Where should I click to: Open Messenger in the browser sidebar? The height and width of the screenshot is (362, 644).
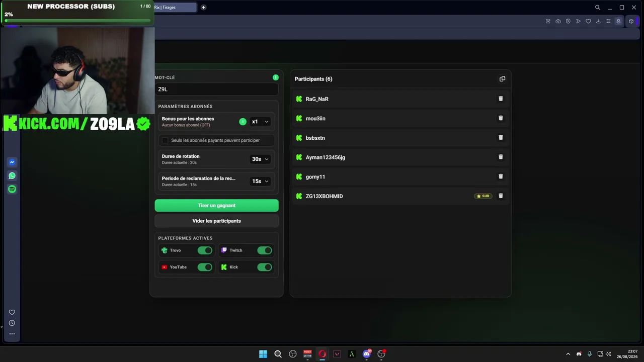click(x=12, y=162)
